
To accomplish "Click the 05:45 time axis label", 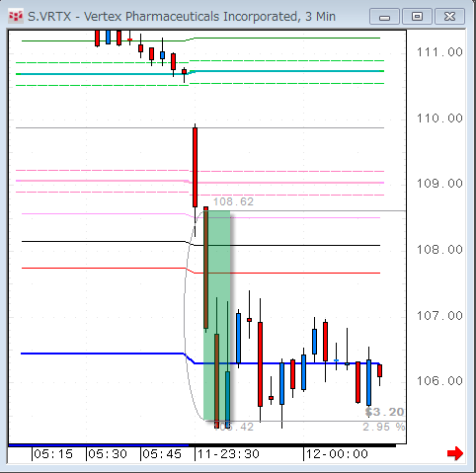I will coord(162,454).
